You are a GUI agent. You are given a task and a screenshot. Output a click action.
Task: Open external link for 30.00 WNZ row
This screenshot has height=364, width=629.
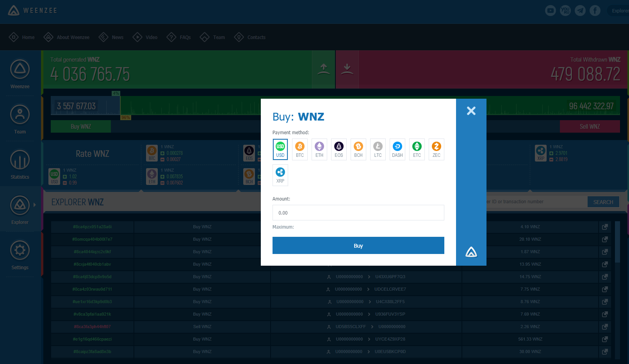[605, 352]
